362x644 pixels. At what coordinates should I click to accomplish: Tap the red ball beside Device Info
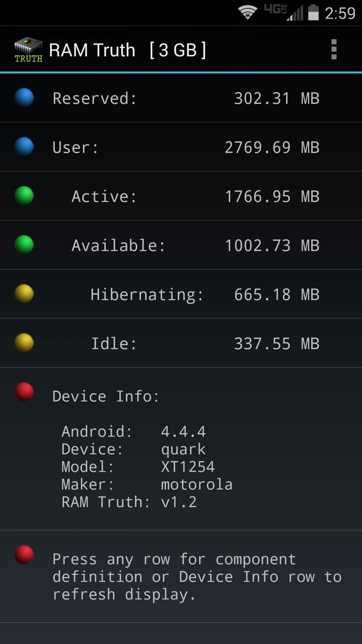pos(24,392)
